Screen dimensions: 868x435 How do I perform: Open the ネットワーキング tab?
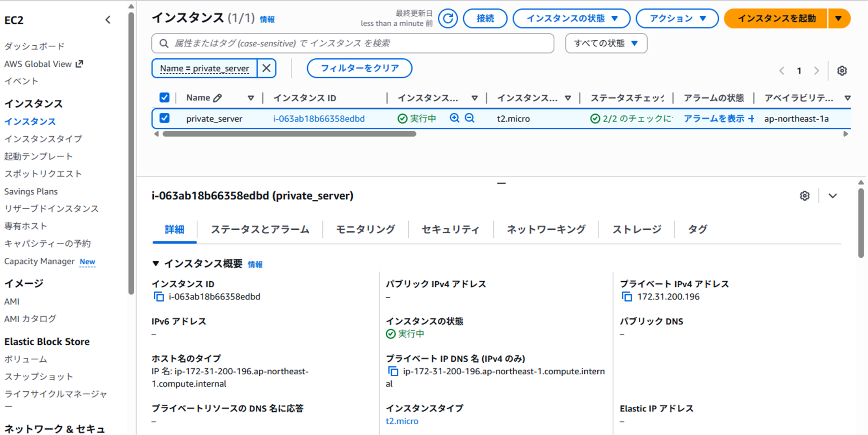pos(546,229)
